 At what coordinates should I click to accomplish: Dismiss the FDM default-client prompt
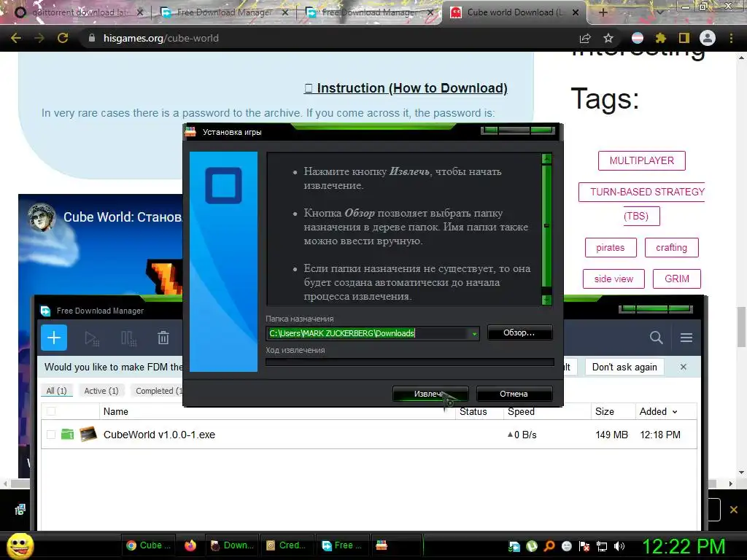(683, 367)
